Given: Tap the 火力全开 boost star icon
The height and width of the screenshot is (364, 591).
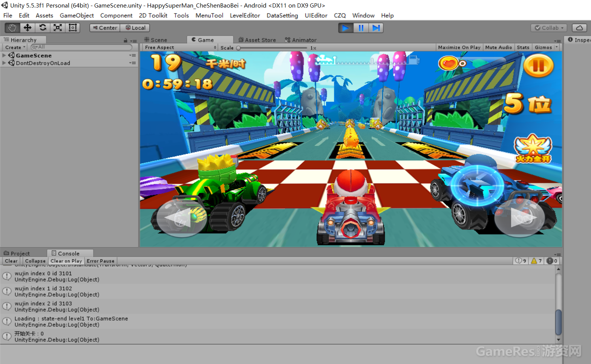Looking at the screenshot, I should pos(533,148).
